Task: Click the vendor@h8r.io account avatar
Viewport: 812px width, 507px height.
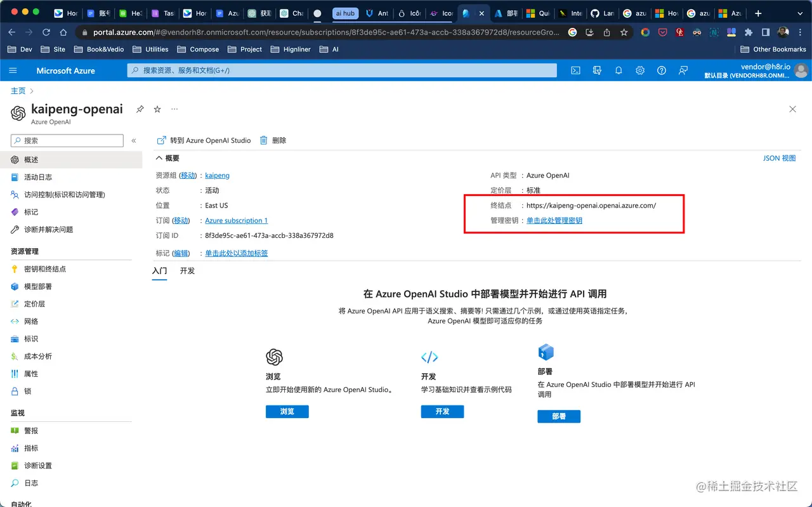Action: 801,70
